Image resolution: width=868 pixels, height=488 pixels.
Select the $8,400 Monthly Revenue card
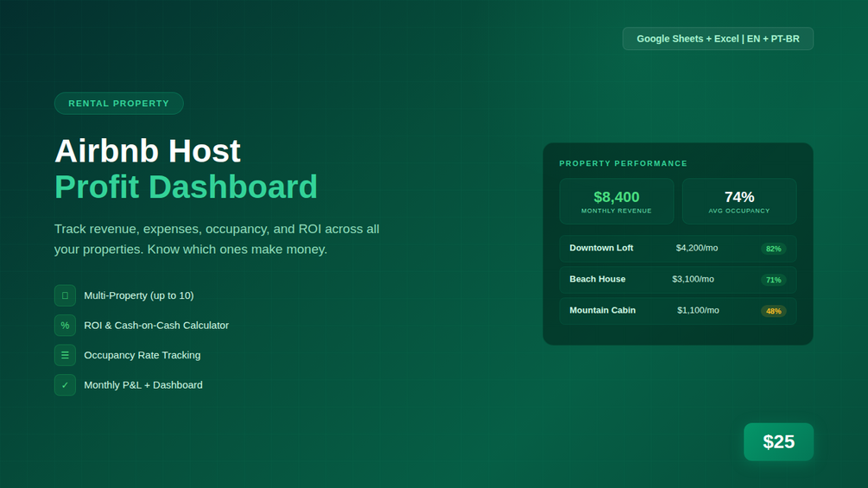(x=617, y=201)
